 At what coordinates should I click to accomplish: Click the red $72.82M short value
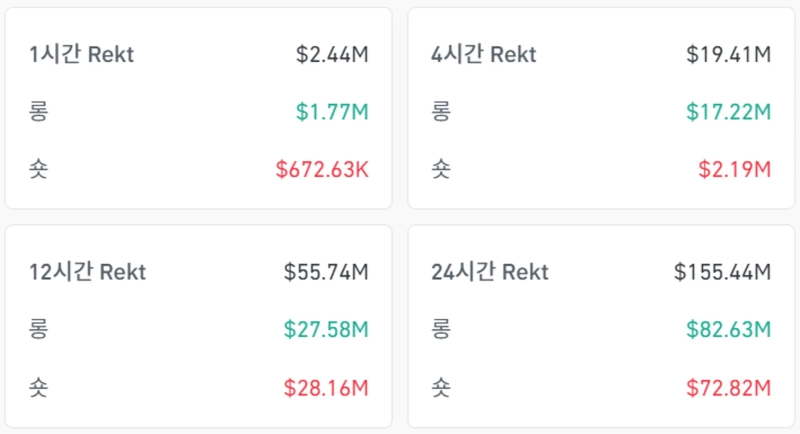728,386
